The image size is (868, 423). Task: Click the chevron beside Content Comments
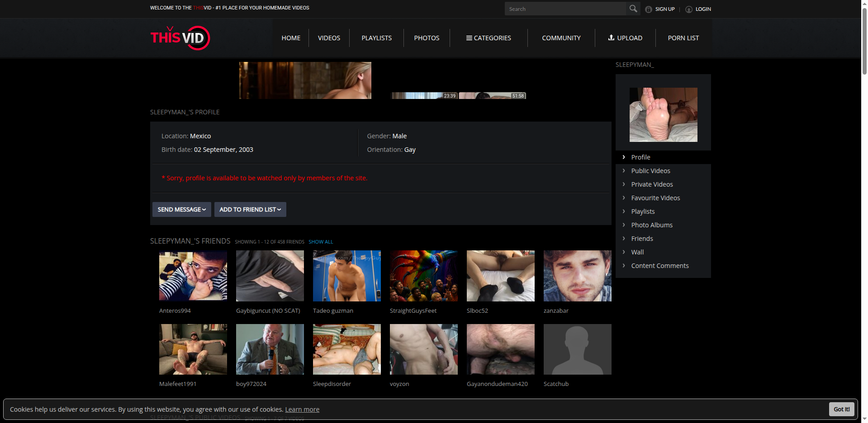(x=624, y=266)
